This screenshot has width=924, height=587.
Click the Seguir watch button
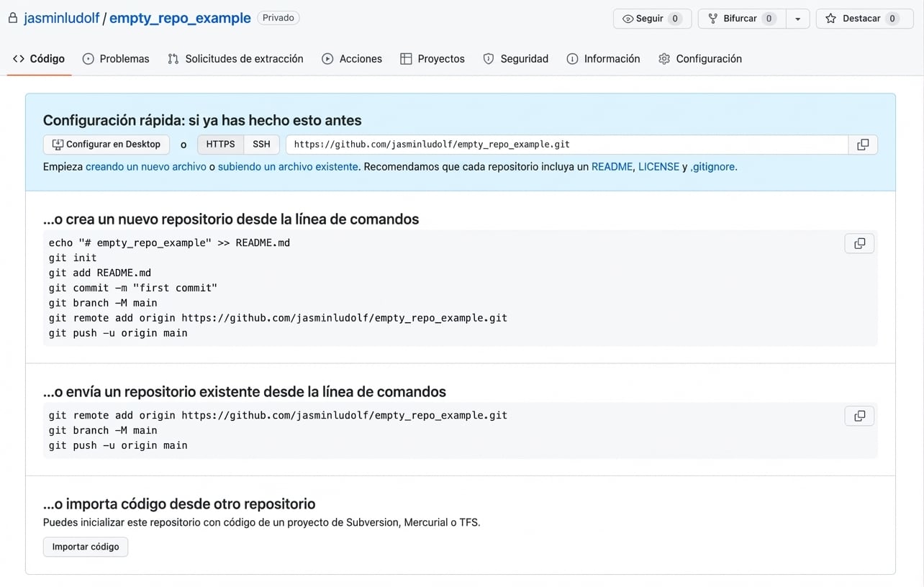[652, 19]
